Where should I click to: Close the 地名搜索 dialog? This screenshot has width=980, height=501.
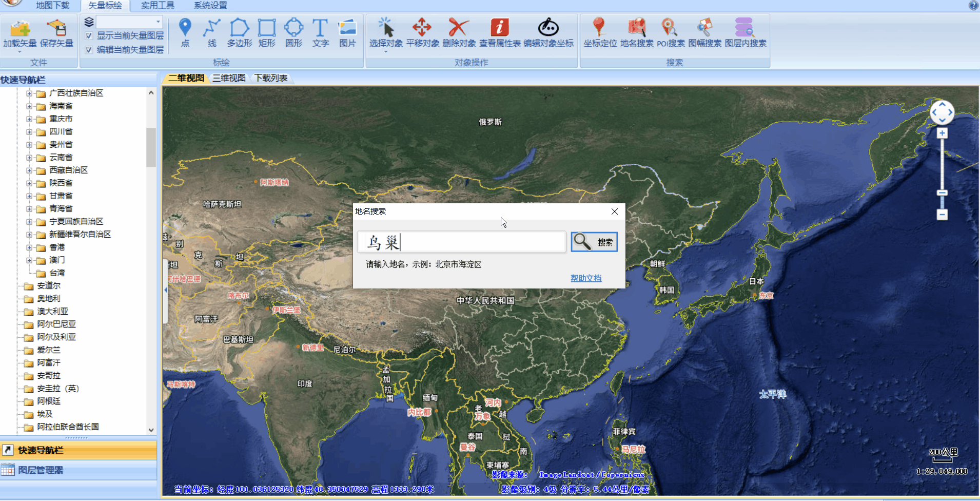(x=615, y=211)
